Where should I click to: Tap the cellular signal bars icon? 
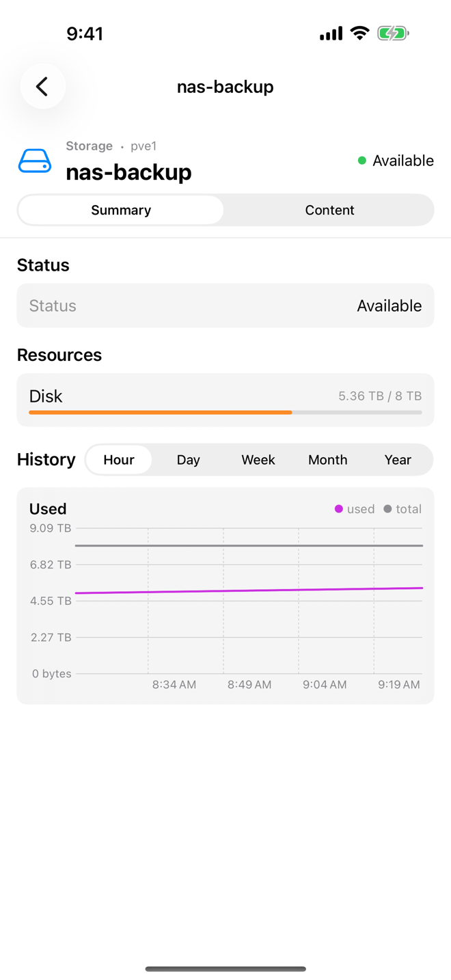[x=331, y=33]
